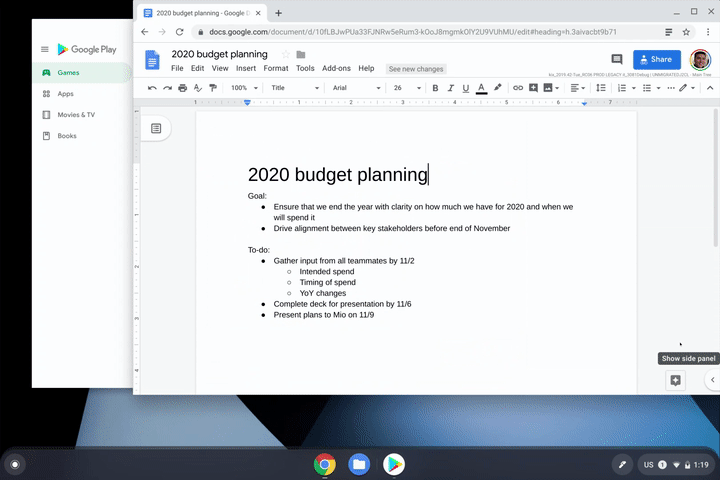Click the blue Share button

click(656, 60)
